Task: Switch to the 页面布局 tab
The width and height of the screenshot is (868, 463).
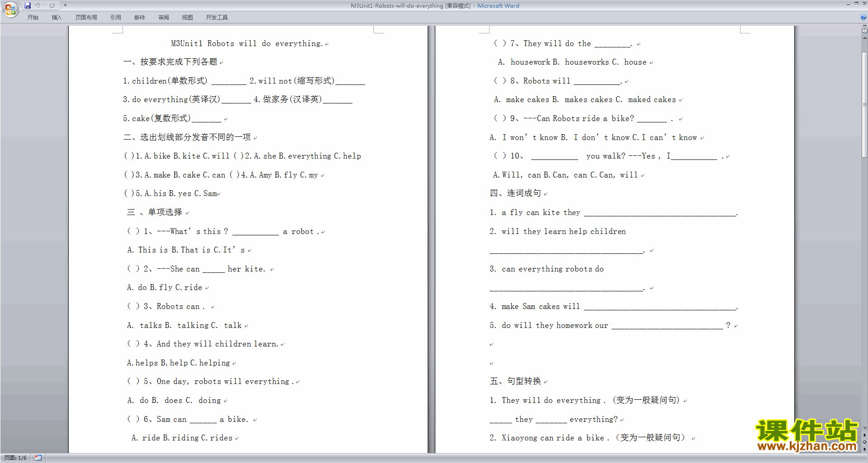Action: tap(86, 17)
